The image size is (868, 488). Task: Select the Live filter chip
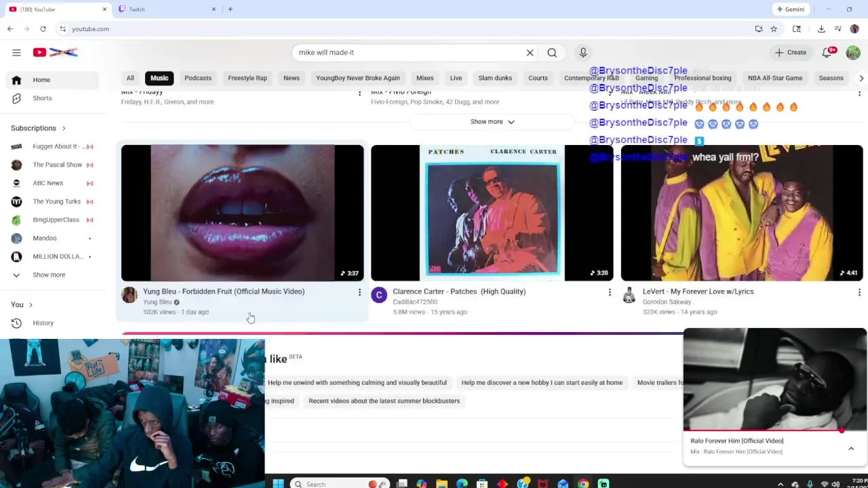click(456, 78)
